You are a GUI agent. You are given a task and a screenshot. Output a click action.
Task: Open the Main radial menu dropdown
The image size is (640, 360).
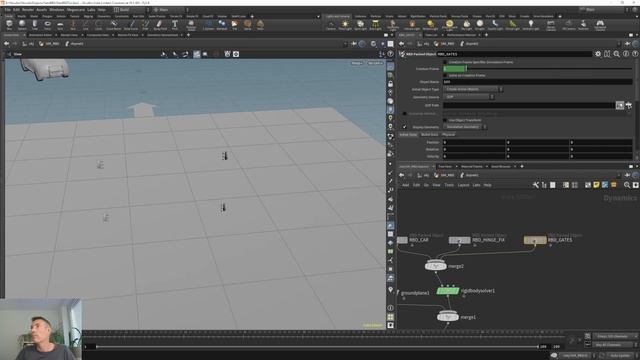click(x=170, y=10)
